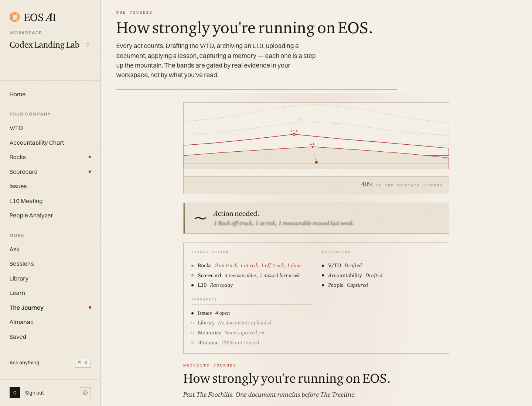Screen dimensions: 532x406
Task: Open the Library page from the sidebar
Action: [x=19, y=279]
